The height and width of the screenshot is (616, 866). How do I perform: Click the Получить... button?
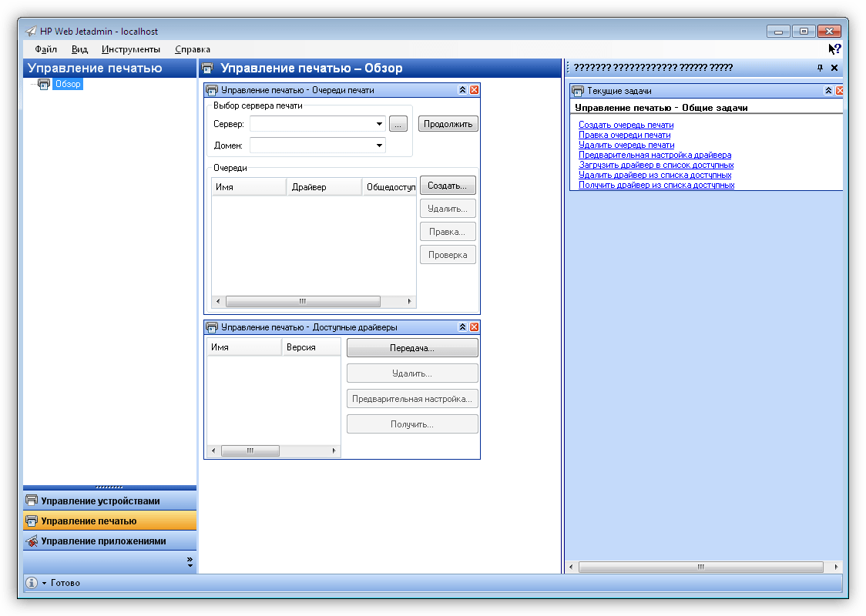(x=412, y=424)
